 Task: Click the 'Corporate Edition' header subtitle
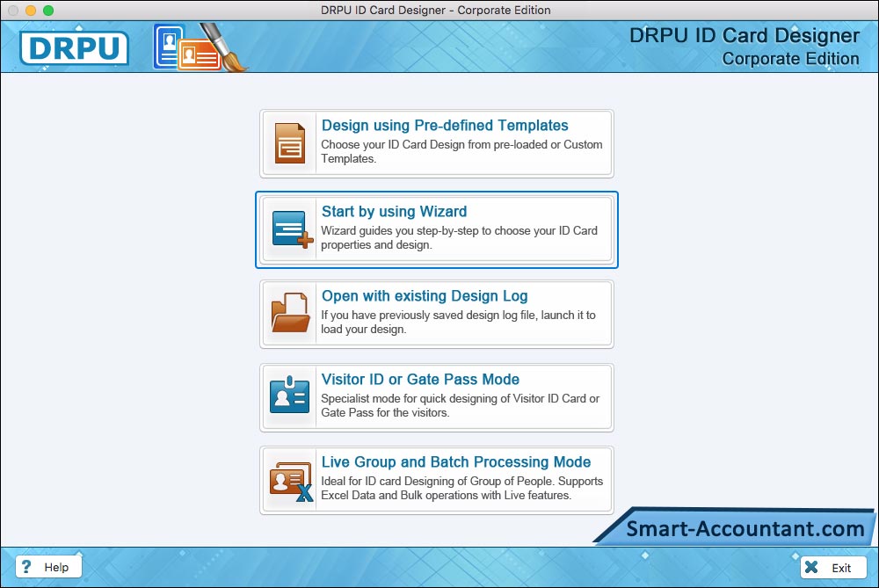point(790,58)
